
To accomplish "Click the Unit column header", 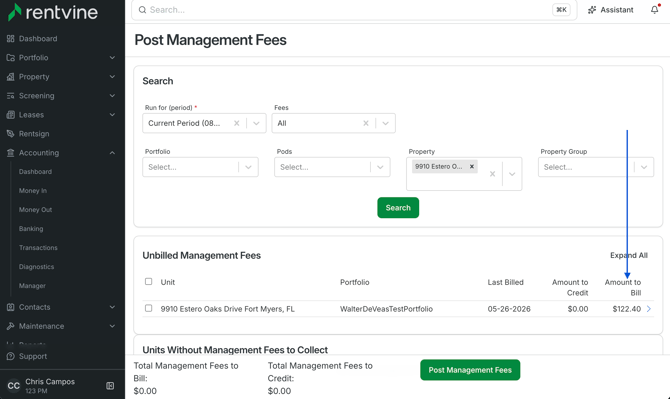I will [x=168, y=282].
